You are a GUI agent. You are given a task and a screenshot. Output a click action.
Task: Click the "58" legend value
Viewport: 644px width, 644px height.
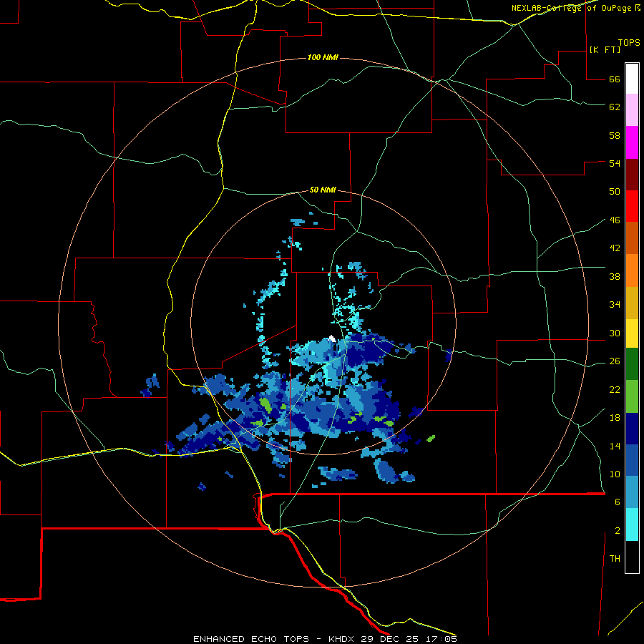pos(615,135)
